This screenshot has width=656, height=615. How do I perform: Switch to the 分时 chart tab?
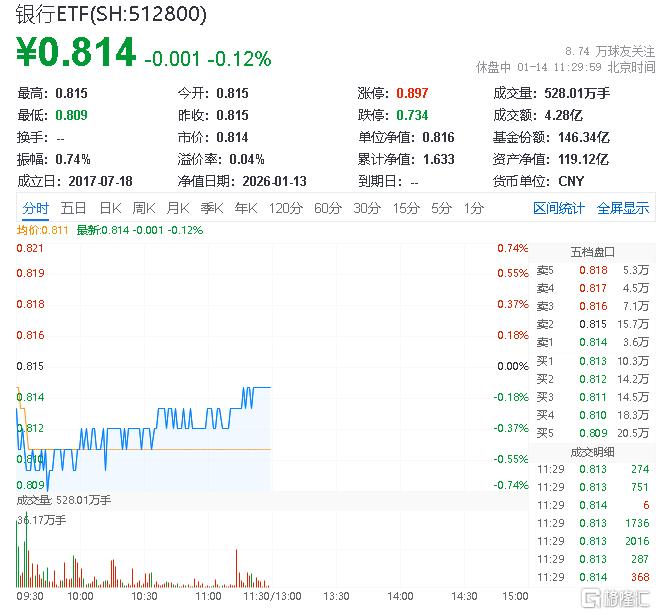(36, 208)
